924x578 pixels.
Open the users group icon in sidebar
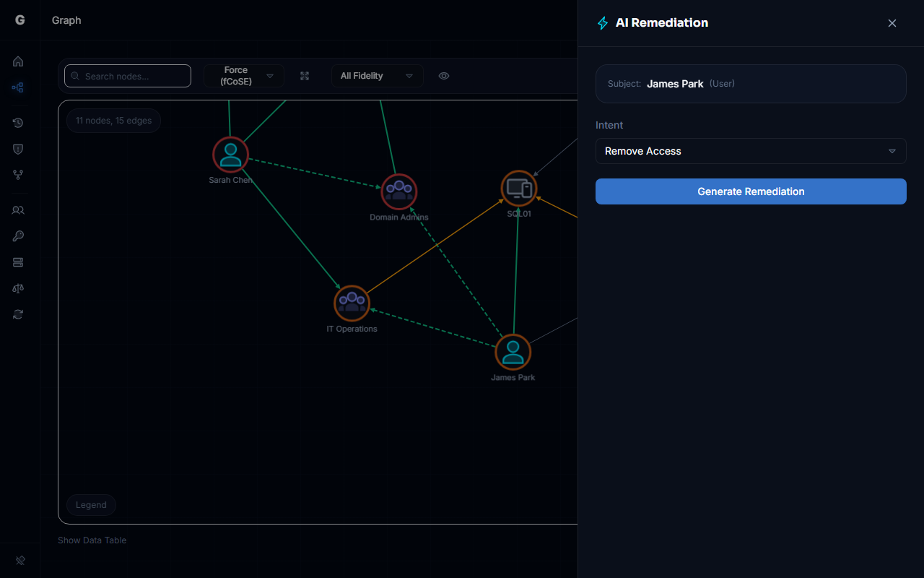18,210
